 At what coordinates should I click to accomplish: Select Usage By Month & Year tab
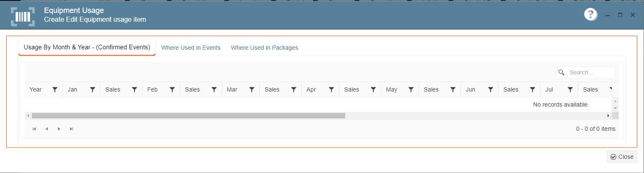(x=87, y=48)
